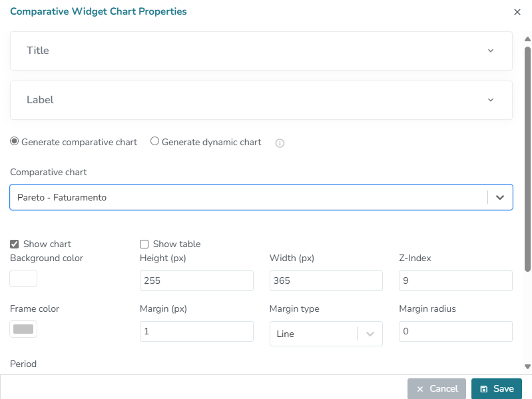Click the Height (px) input field
Screen dimensions: 532x399
pyautogui.click(x=196, y=281)
